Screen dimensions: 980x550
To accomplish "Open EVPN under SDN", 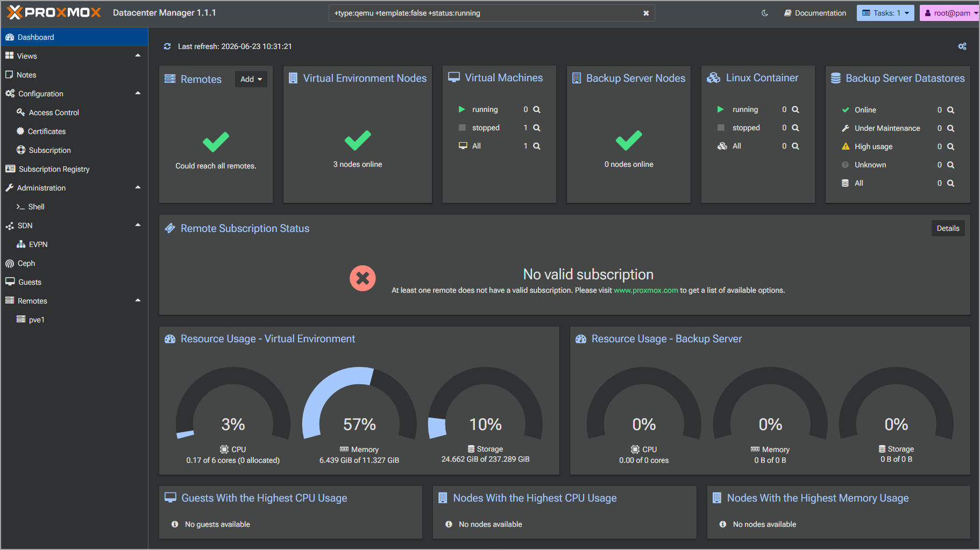I will point(74,244).
